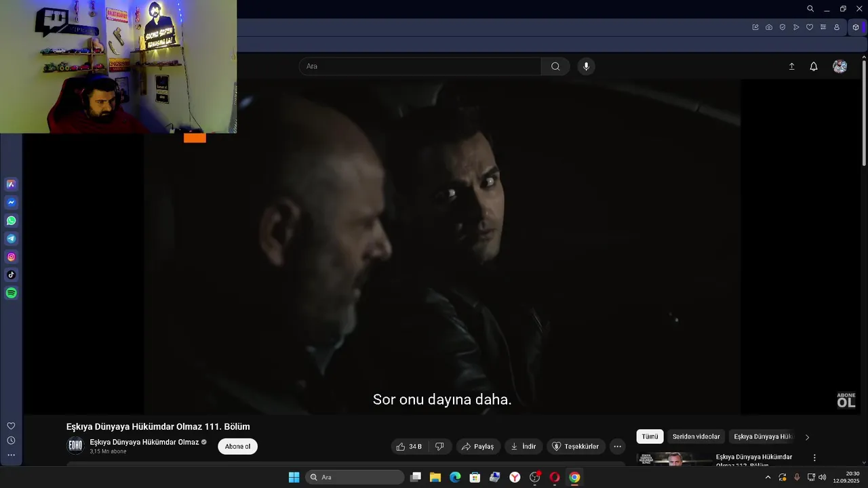Click the YouTube search field labeled Ara

420,66
